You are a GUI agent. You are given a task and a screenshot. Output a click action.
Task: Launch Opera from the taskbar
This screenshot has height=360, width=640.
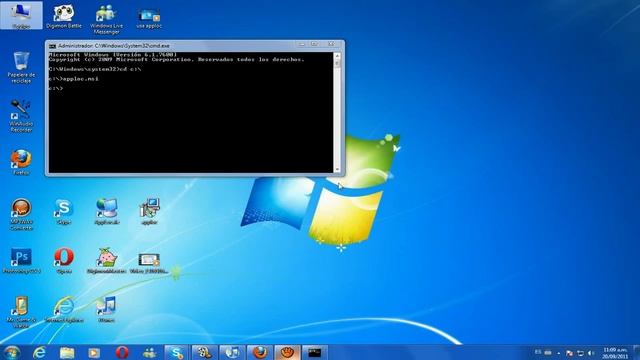tap(122, 352)
